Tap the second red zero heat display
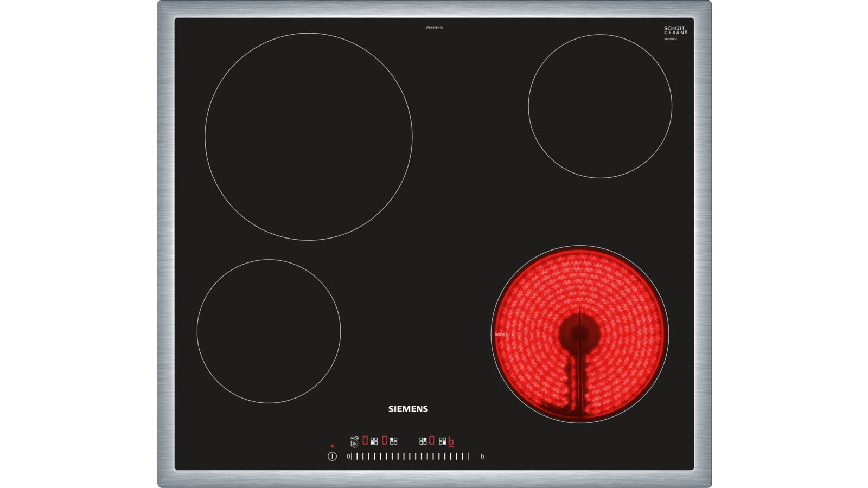 [385, 440]
